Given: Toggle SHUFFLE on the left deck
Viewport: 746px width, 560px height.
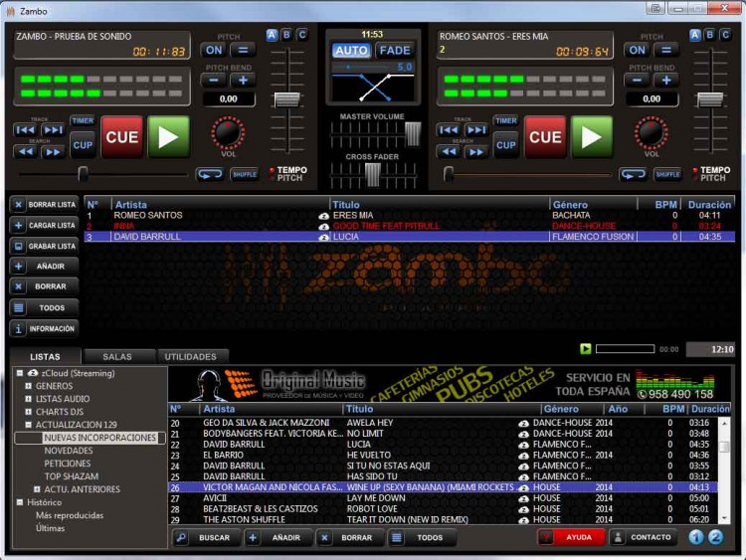Looking at the screenshot, I should pyautogui.click(x=245, y=175).
